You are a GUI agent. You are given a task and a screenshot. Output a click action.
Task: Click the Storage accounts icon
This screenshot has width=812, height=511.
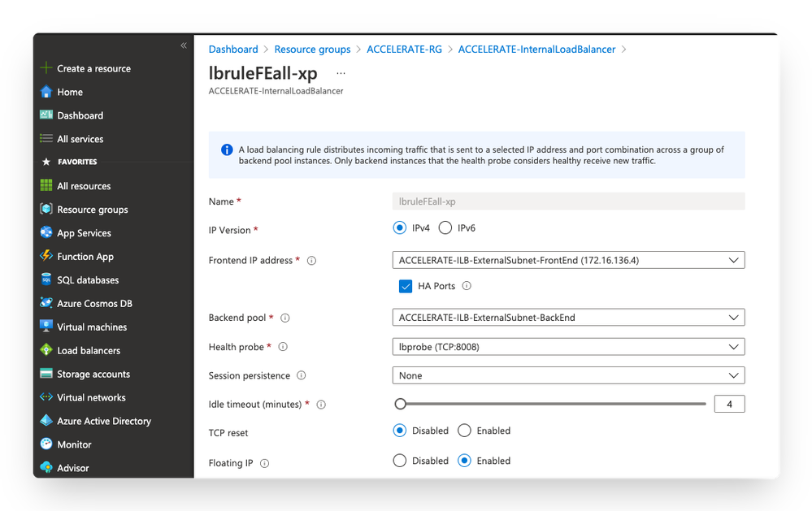(46, 374)
